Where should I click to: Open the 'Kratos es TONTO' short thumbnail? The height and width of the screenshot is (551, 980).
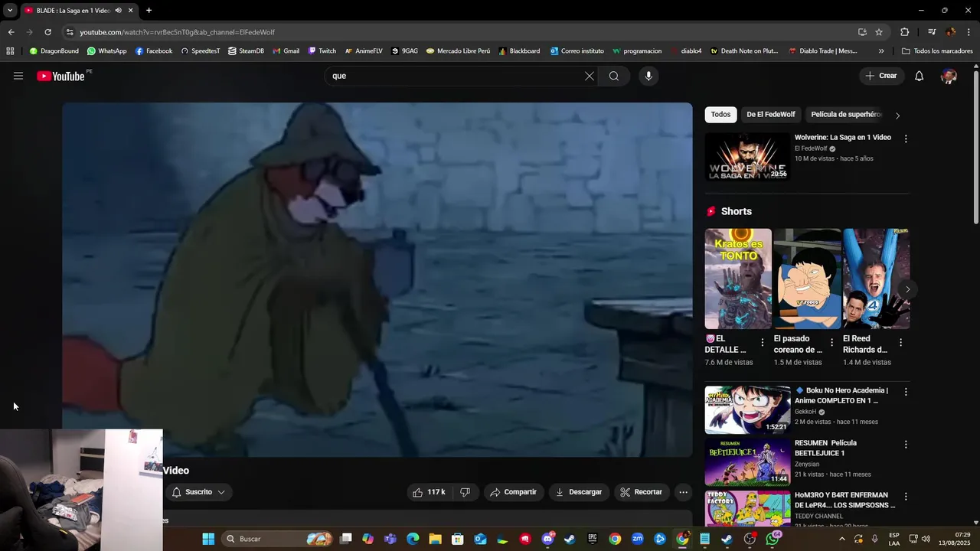pos(738,279)
